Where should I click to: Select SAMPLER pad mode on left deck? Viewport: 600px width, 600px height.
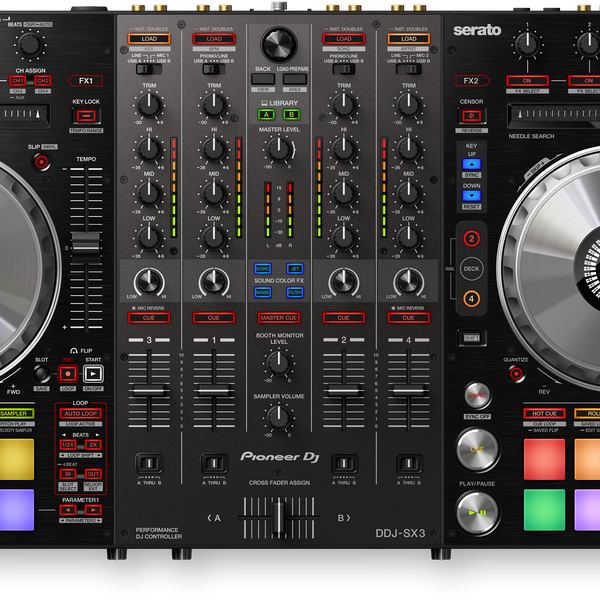coord(16,414)
